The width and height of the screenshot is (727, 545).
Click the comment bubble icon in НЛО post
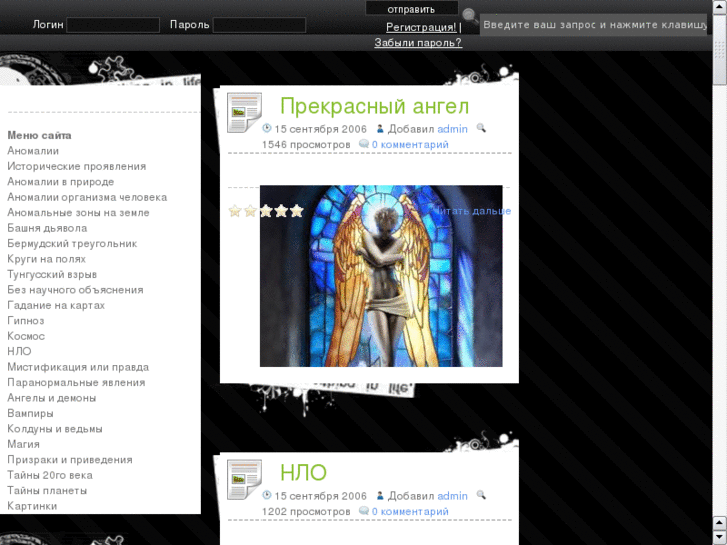pyautogui.click(x=364, y=511)
